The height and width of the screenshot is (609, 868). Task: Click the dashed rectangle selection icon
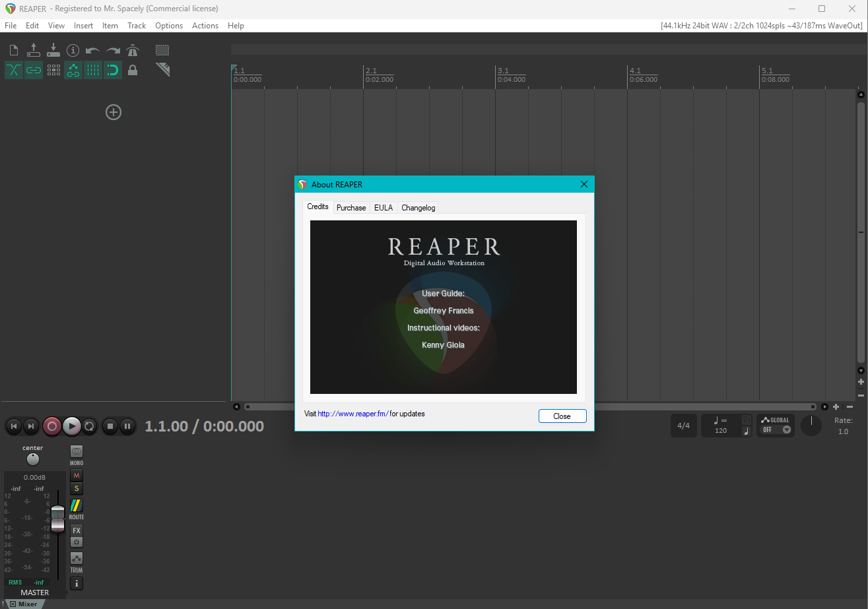click(x=162, y=50)
